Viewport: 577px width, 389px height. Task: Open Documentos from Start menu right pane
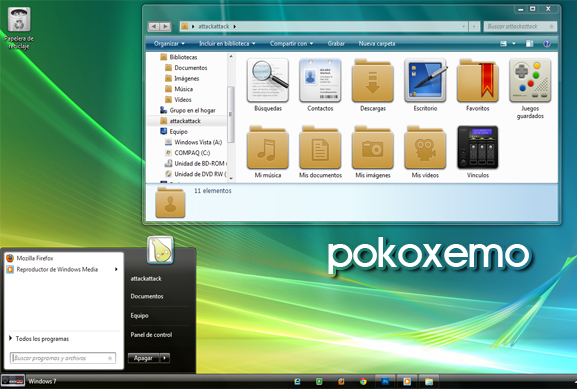(x=147, y=296)
